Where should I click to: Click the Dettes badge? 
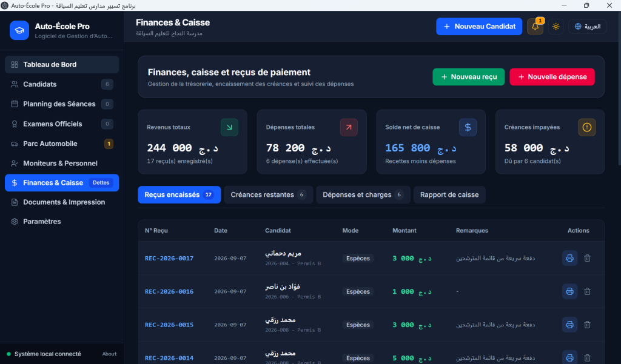[x=101, y=183]
